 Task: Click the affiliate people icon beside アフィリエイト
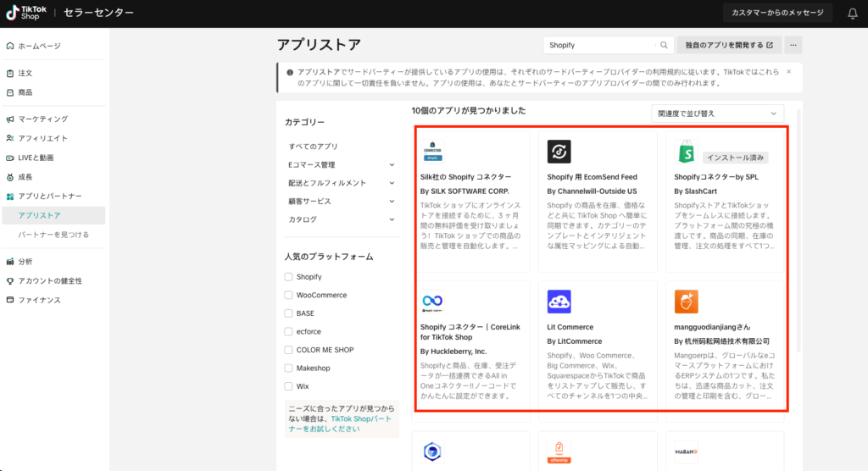pos(10,138)
